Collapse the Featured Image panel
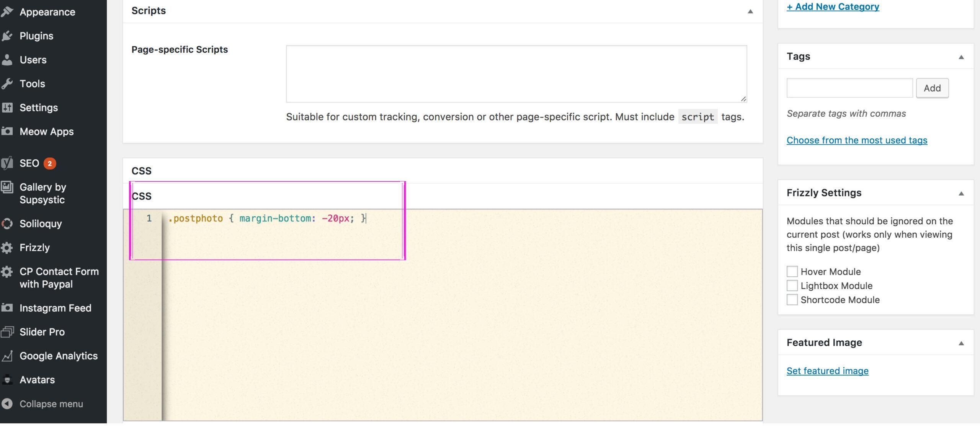Image resolution: width=980 pixels, height=436 pixels. [x=961, y=343]
